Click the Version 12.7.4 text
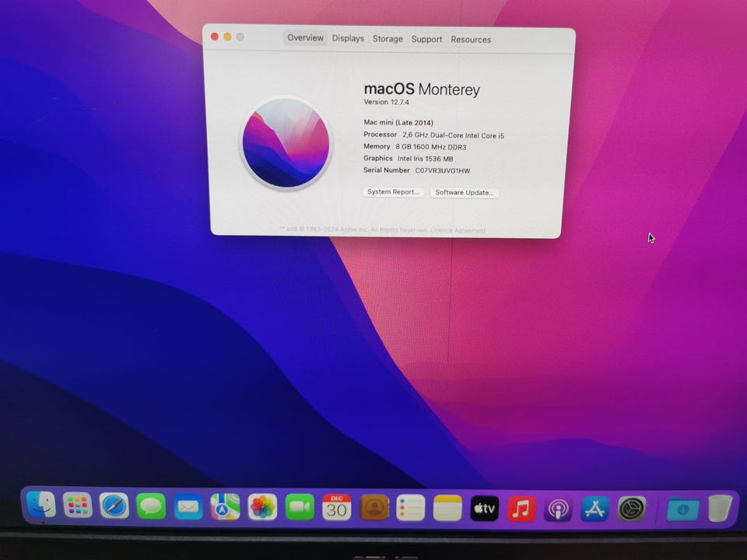Viewport: 747px width, 560px height. pos(387,102)
